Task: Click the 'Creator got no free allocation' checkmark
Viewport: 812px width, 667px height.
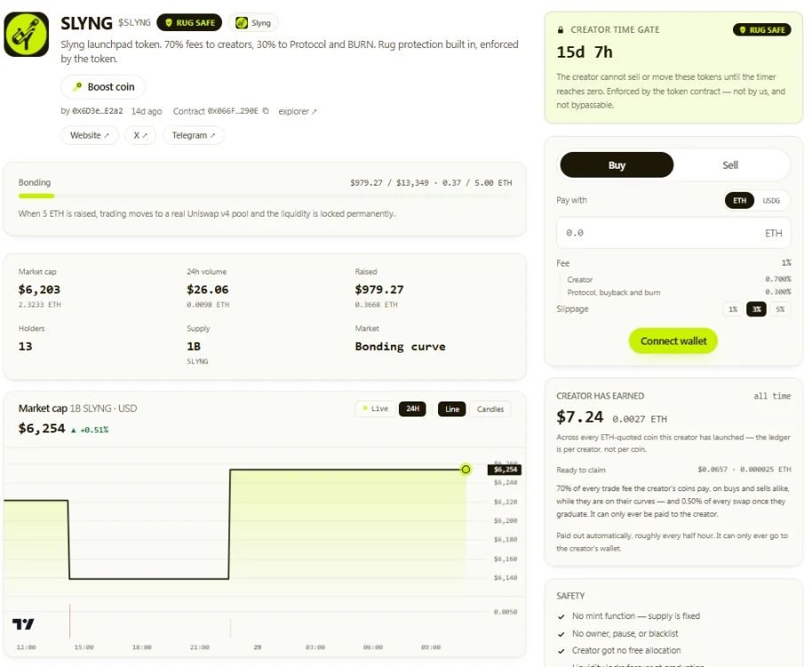Action: (x=561, y=651)
